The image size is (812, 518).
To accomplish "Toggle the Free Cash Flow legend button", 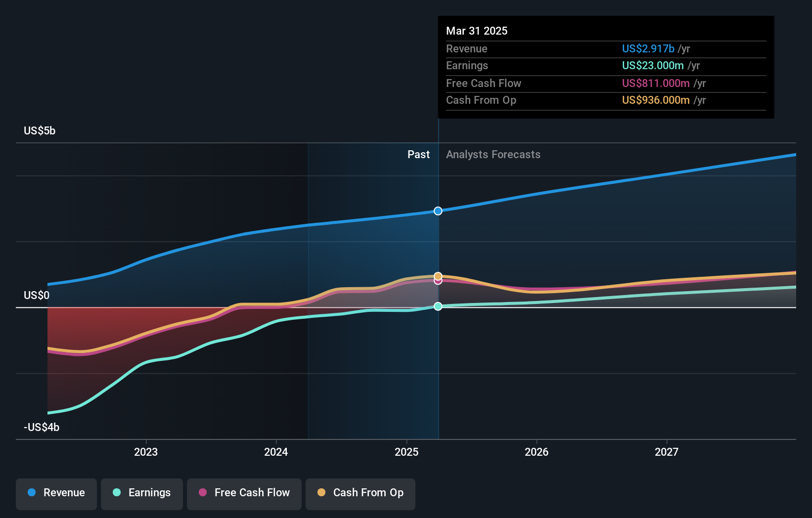I will click(244, 494).
